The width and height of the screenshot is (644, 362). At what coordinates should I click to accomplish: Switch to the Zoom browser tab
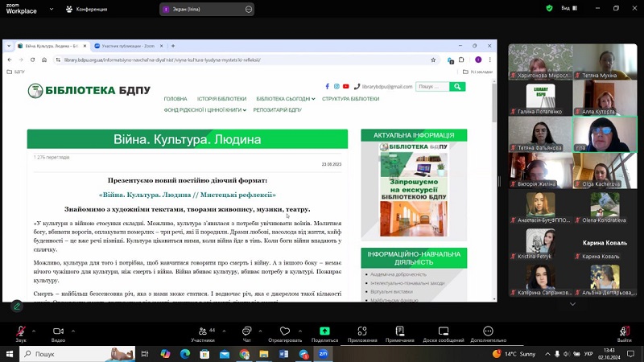[x=129, y=46]
